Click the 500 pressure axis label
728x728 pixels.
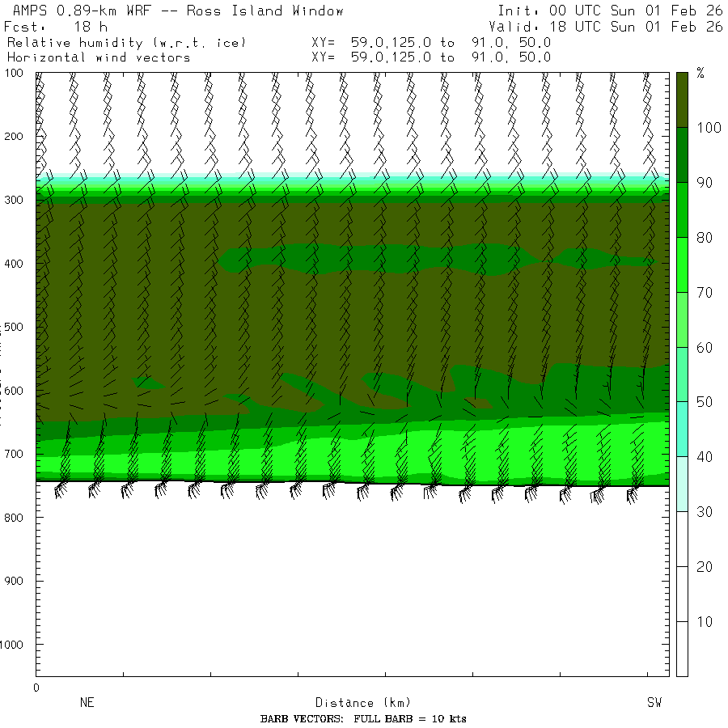click(14, 327)
